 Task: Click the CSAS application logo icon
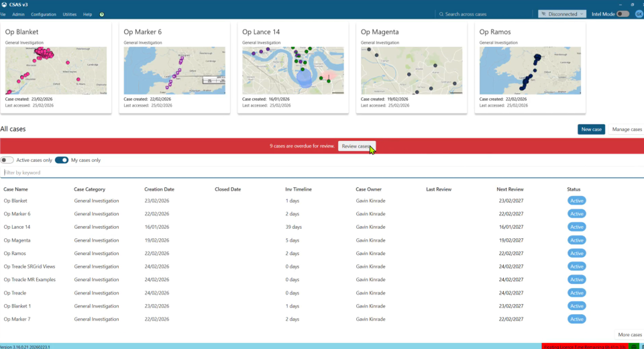click(x=5, y=5)
